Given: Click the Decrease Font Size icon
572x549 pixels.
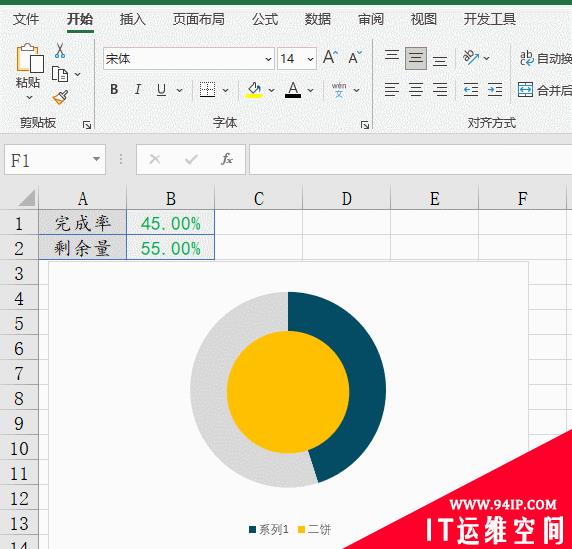Looking at the screenshot, I should point(355,58).
